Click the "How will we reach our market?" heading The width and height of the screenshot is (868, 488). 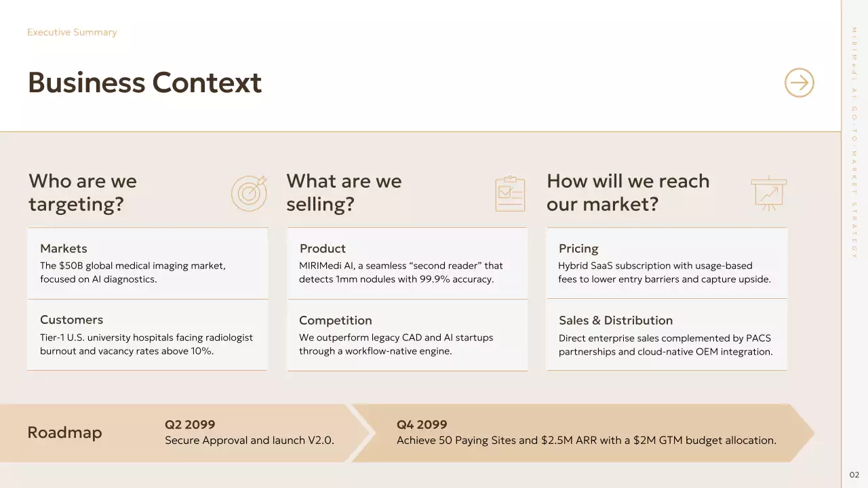628,192
